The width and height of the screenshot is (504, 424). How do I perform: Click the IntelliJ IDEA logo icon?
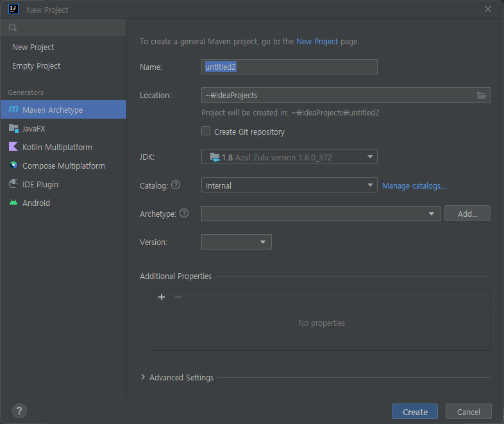(13, 9)
